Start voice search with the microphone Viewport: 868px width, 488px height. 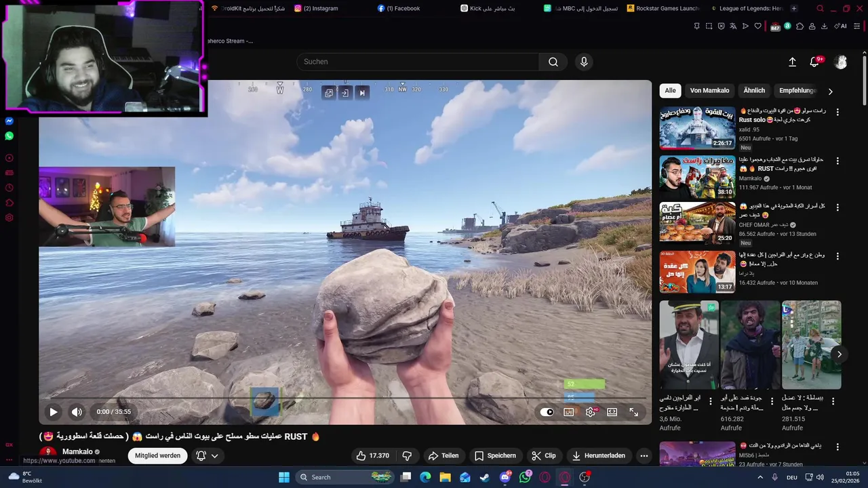coord(584,62)
